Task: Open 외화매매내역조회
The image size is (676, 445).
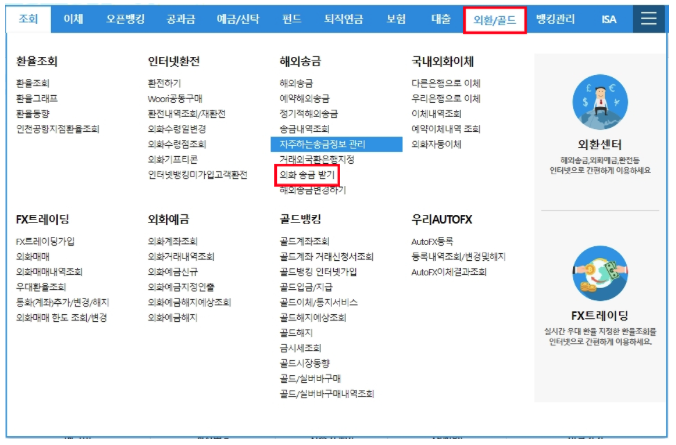Action: tap(49, 272)
